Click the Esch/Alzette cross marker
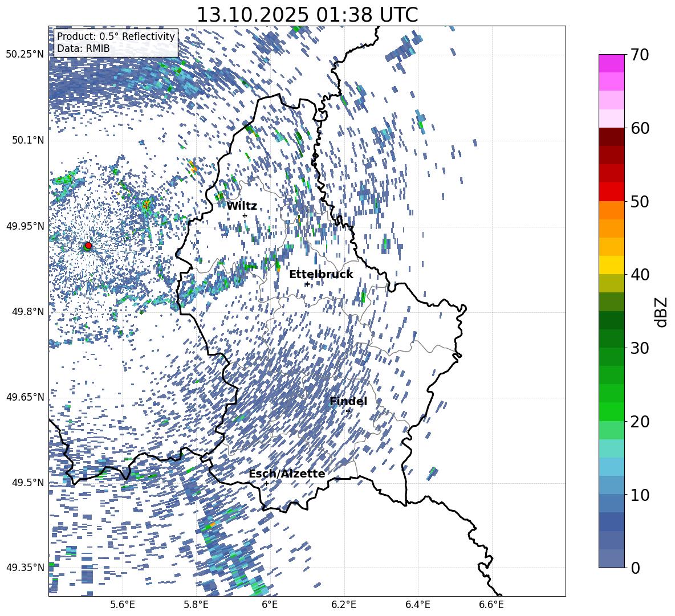The height and width of the screenshot is (616, 675). click(x=266, y=483)
